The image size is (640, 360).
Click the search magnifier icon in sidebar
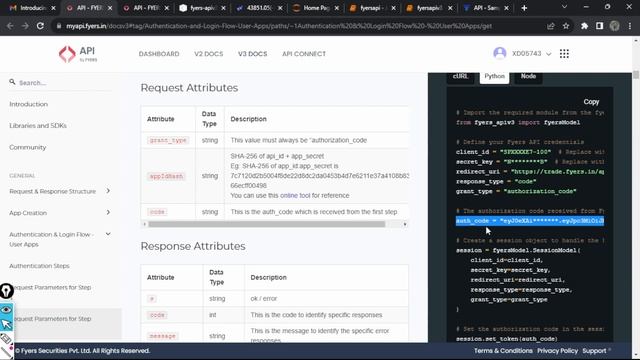coord(12,82)
